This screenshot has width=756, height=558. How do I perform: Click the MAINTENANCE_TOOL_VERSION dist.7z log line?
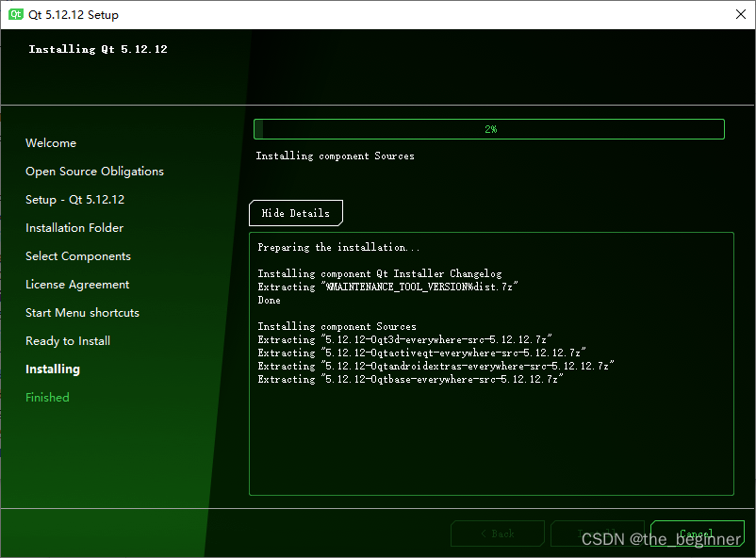[387, 287]
